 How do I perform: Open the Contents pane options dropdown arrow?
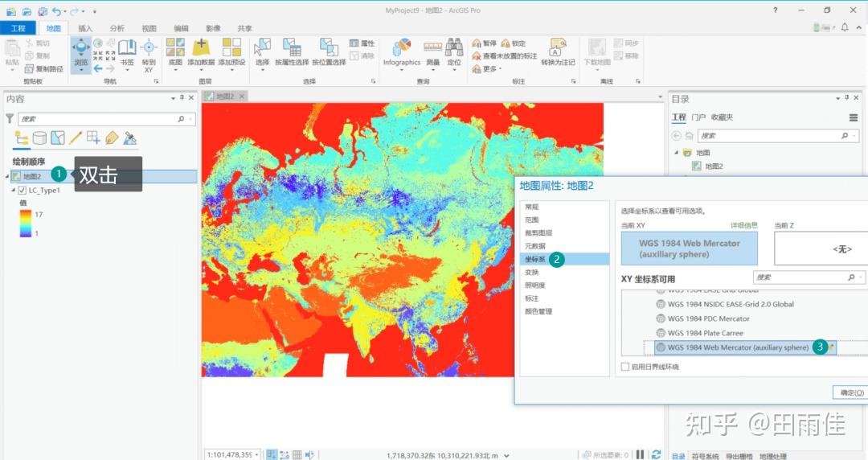tap(174, 98)
